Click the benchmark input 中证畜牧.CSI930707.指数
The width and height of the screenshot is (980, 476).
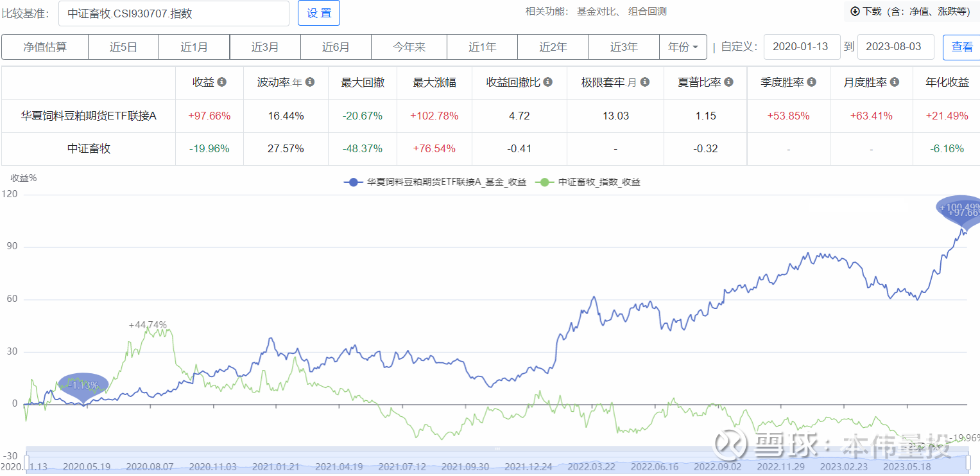click(x=173, y=13)
